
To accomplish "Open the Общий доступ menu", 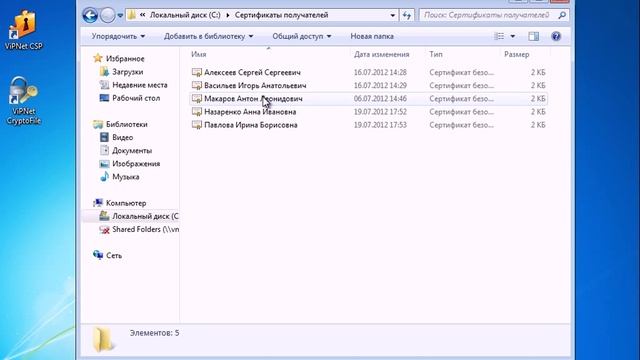I will click(302, 36).
